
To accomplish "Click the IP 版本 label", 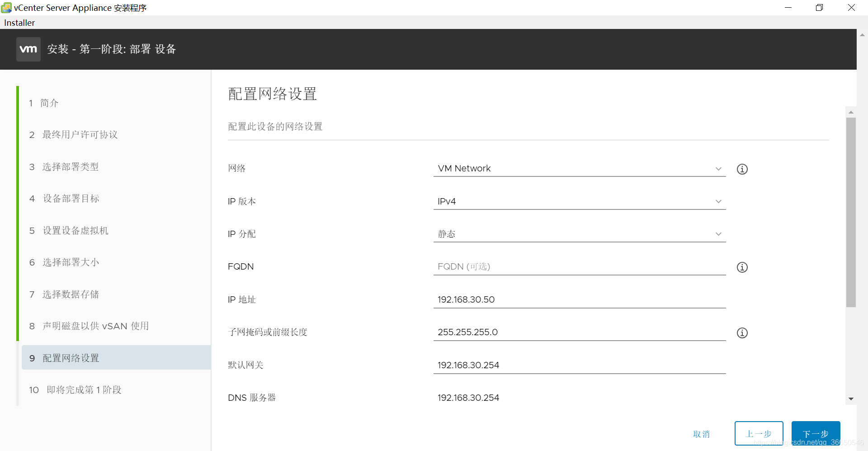I will pos(242,201).
